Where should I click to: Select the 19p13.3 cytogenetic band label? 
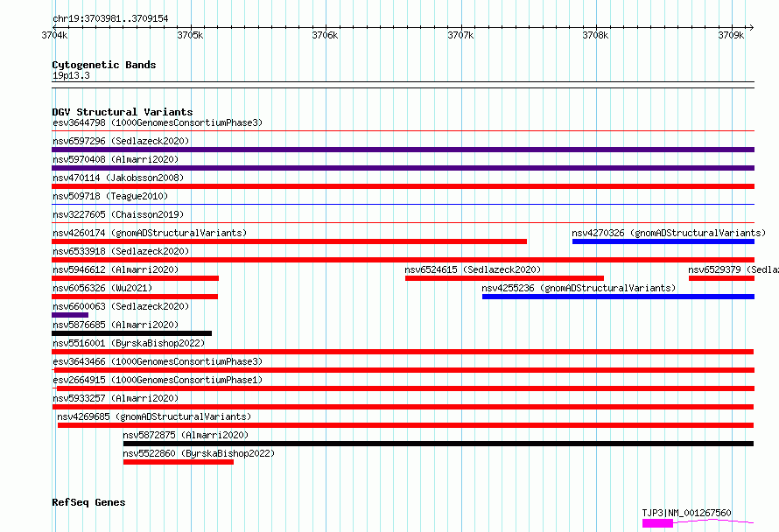(71, 75)
